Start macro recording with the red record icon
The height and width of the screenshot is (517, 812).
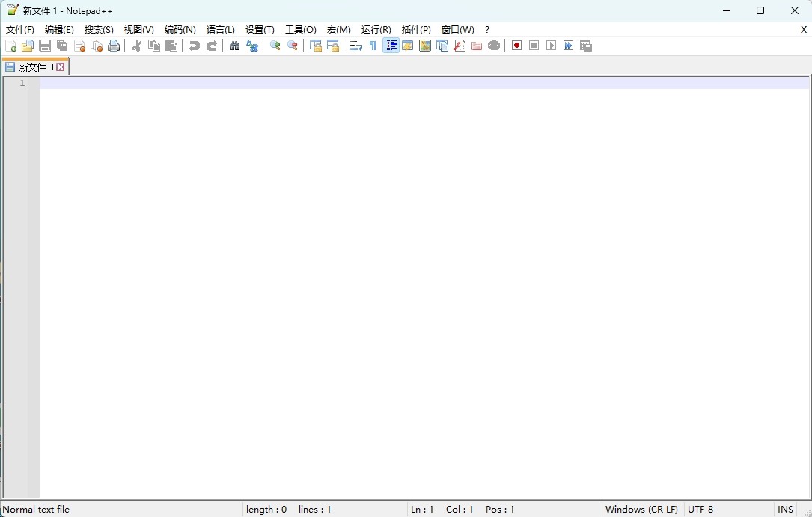(516, 46)
